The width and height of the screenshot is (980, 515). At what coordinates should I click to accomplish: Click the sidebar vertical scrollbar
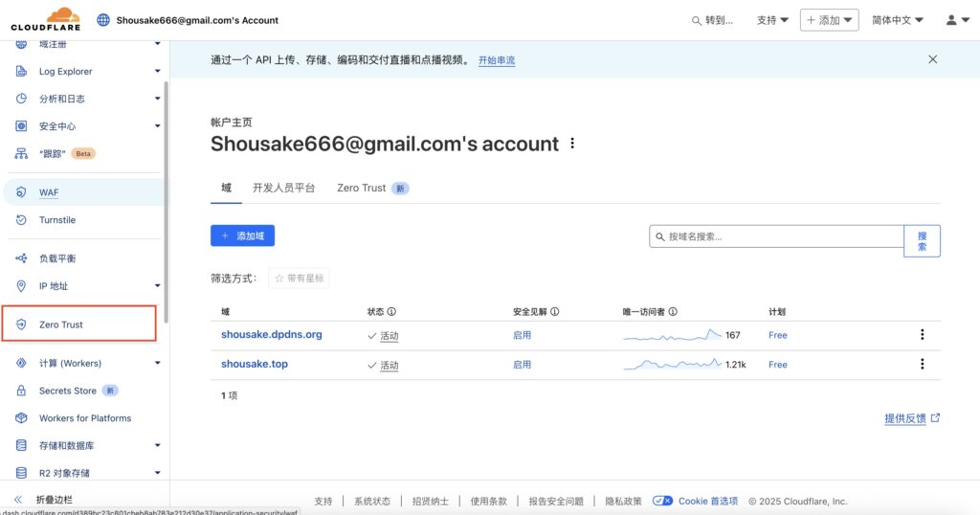coord(166,202)
